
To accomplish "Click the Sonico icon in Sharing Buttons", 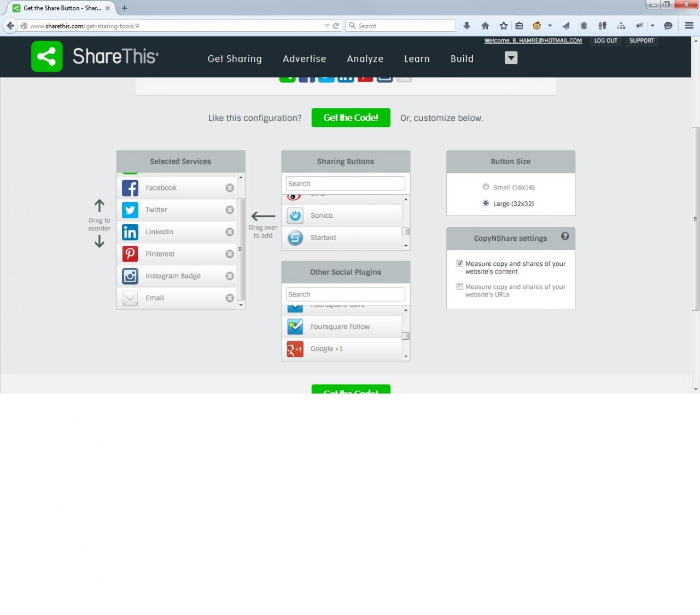I will click(295, 216).
